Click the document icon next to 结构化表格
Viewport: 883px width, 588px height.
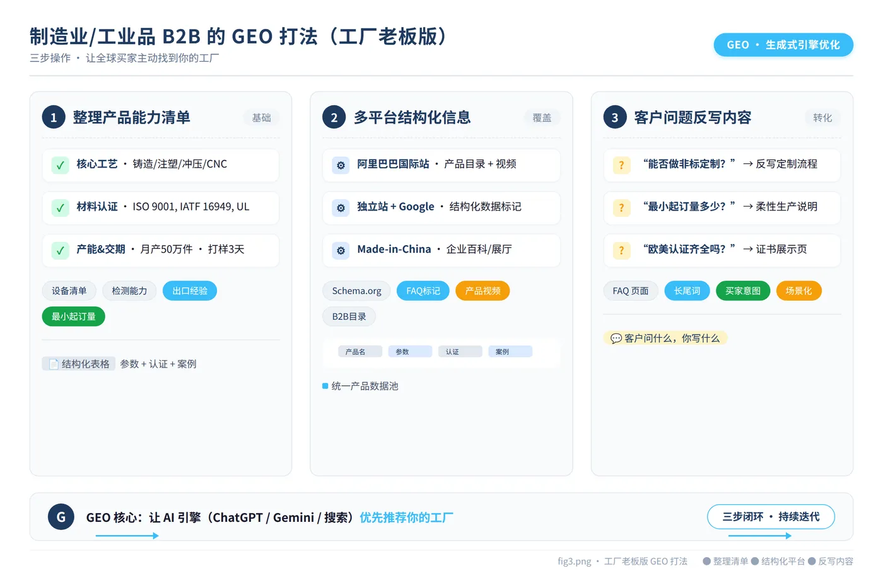[x=54, y=364]
